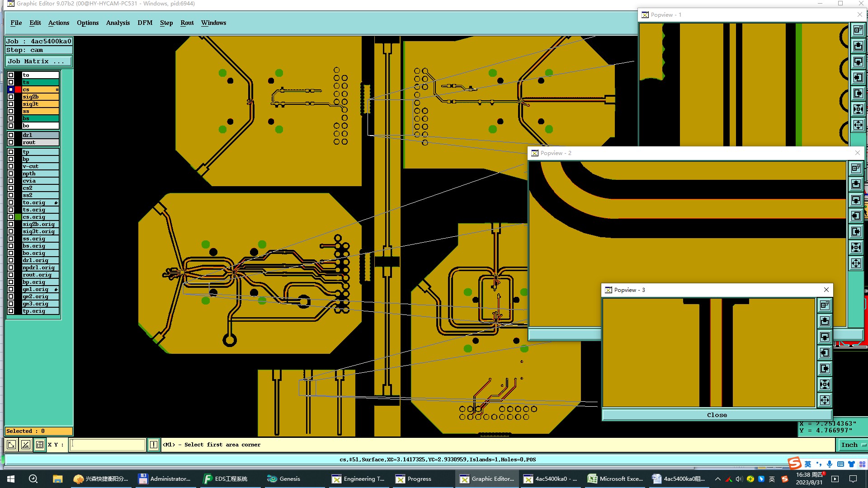
Task: Click the diagonal arrow coordinate mode icon
Action: [11, 445]
